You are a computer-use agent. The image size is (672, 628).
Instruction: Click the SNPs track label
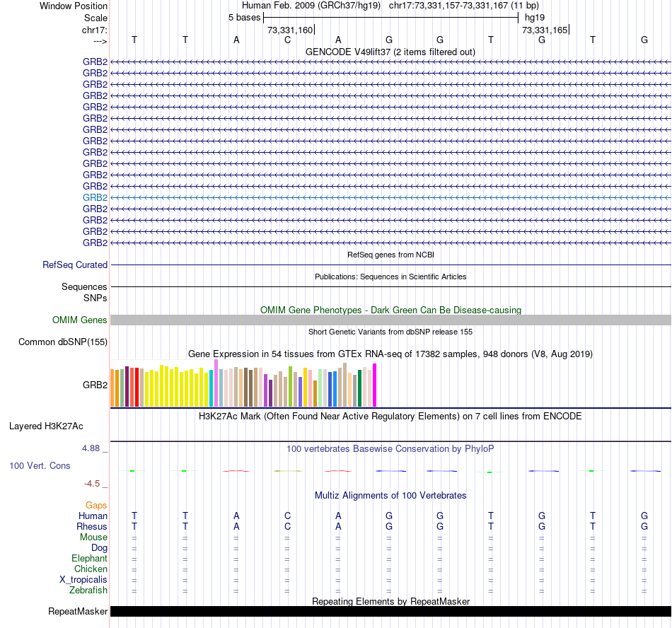point(95,298)
